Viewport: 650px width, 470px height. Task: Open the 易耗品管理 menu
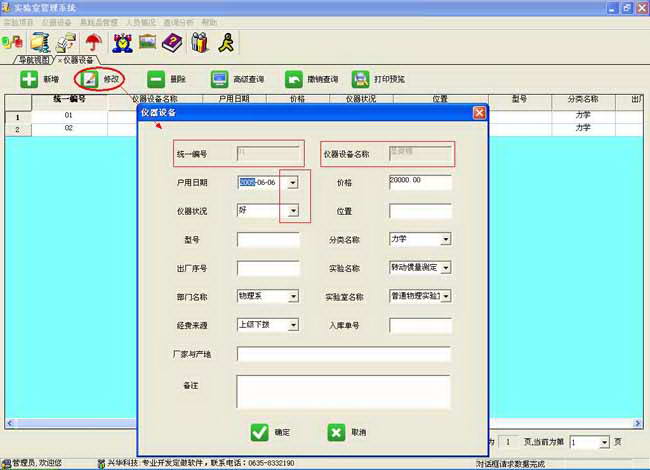point(99,22)
